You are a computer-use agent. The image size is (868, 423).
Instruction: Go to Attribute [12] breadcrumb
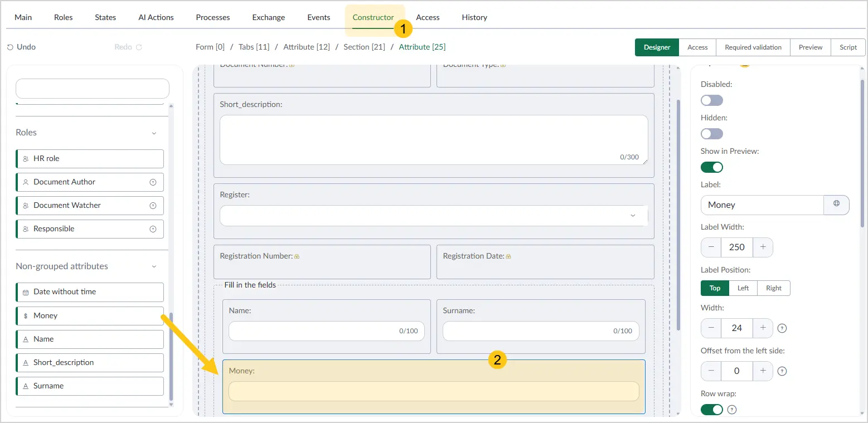(307, 47)
